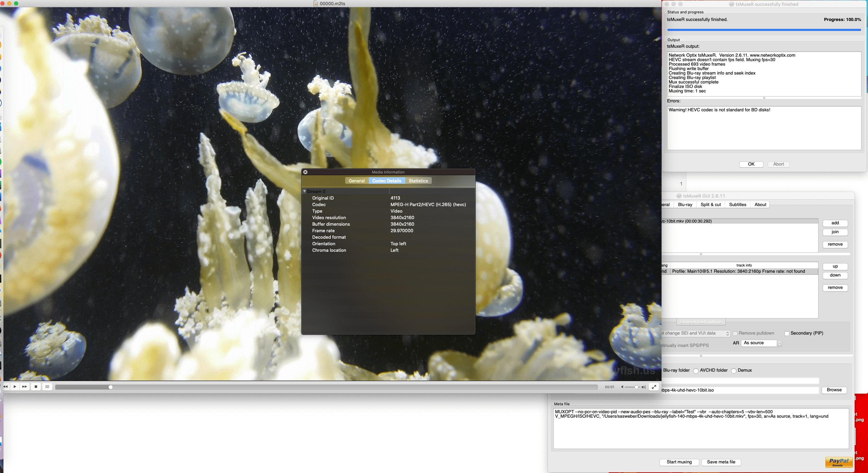Click the General track options tab button
This screenshot has height=473, width=868.
coord(701,322)
